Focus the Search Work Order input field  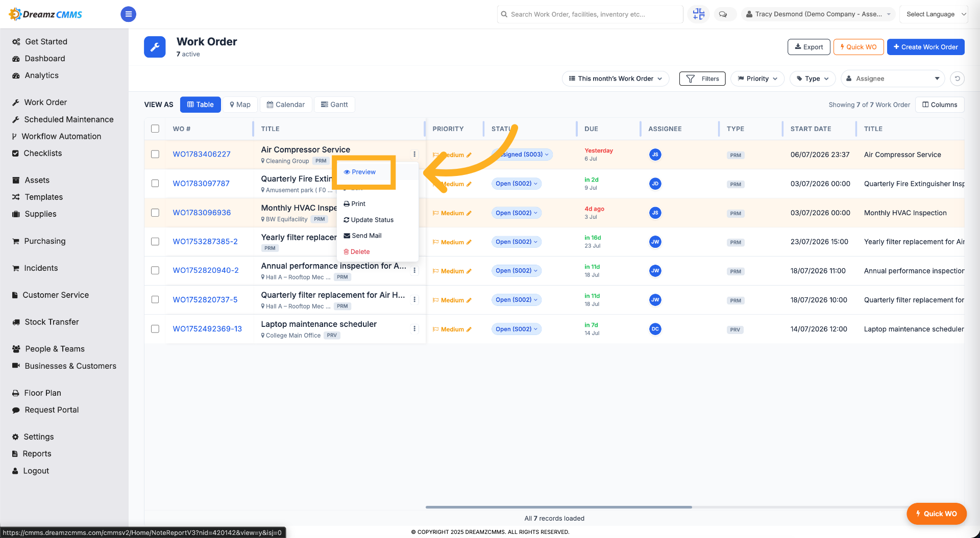point(590,14)
